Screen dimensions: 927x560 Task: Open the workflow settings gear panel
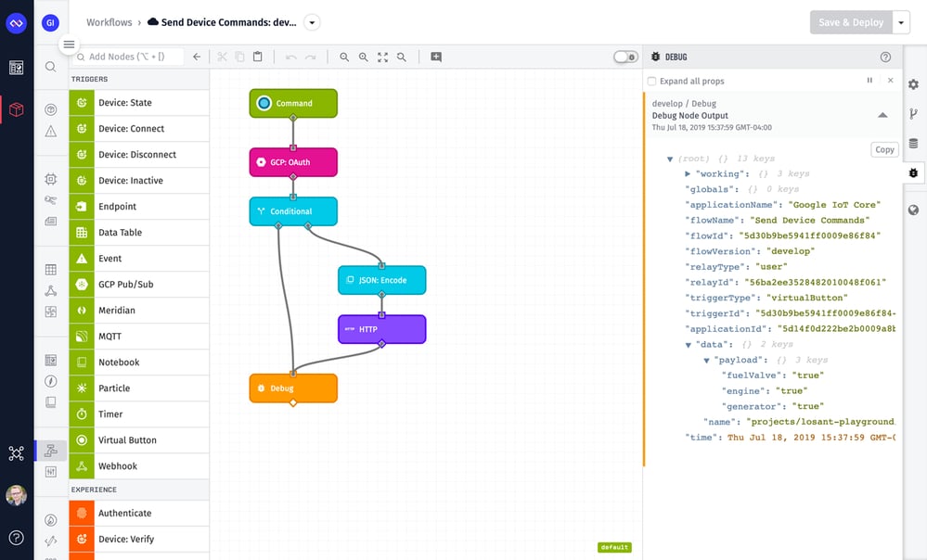(913, 86)
